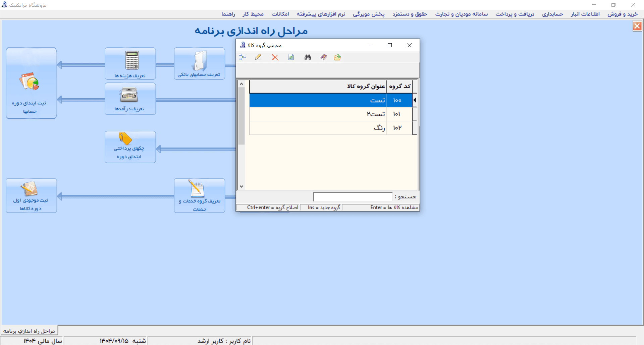Open چکهای پرداختی ابتدای دوره tile
The image size is (644, 345).
(130, 147)
